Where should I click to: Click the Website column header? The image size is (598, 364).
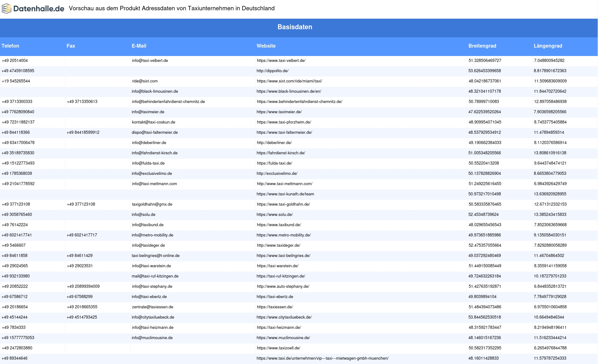[266, 46]
